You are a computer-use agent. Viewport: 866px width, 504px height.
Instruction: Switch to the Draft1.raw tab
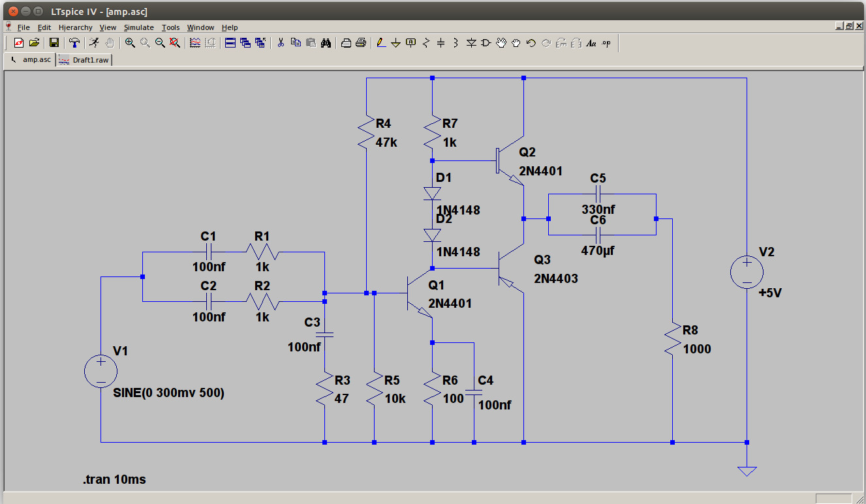tap(84, 59)
